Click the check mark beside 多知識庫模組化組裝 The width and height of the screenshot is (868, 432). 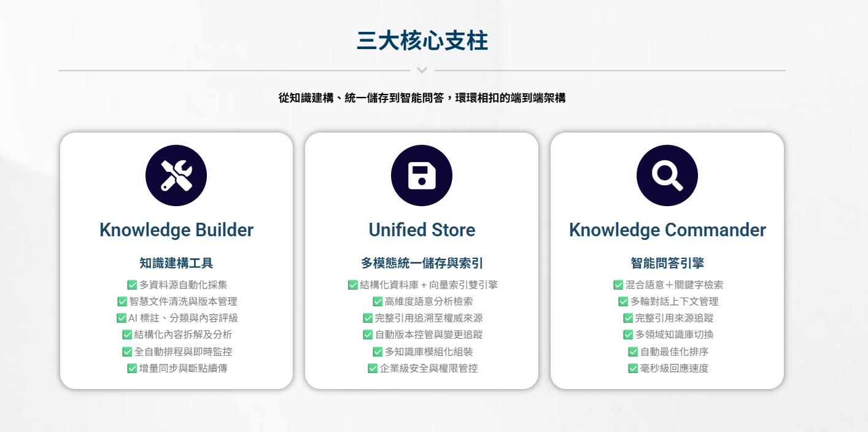(378, 352)
